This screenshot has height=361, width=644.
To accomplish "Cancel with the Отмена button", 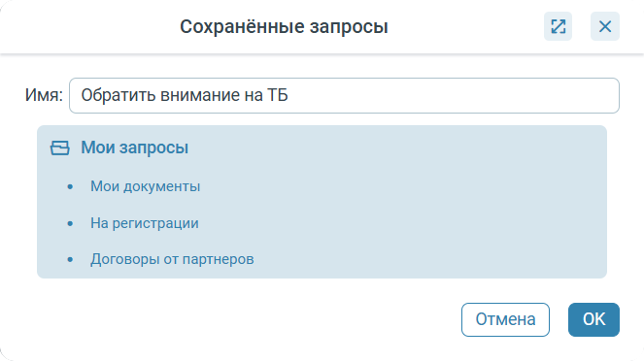I will coord(505,319).
